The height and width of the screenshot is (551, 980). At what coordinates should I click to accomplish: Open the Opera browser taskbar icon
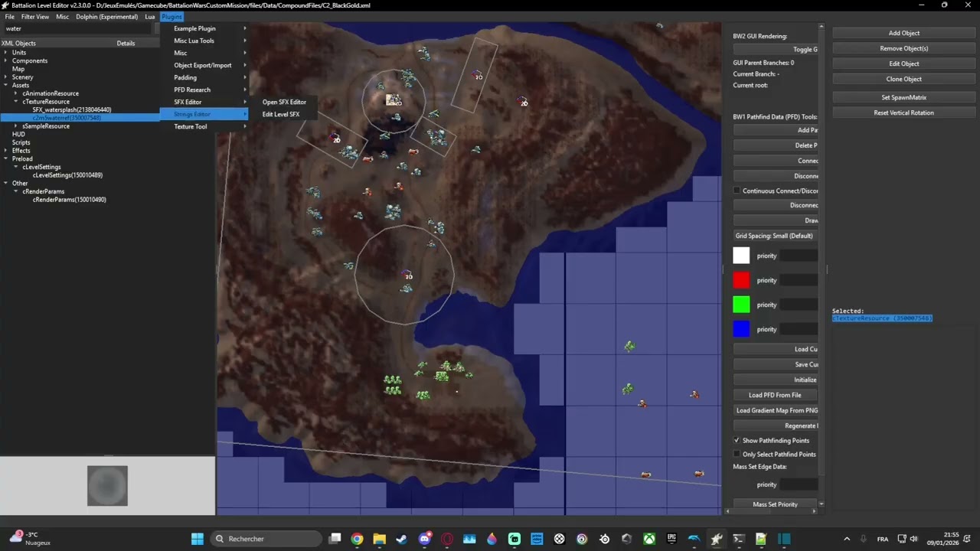(x=447, y=539)
